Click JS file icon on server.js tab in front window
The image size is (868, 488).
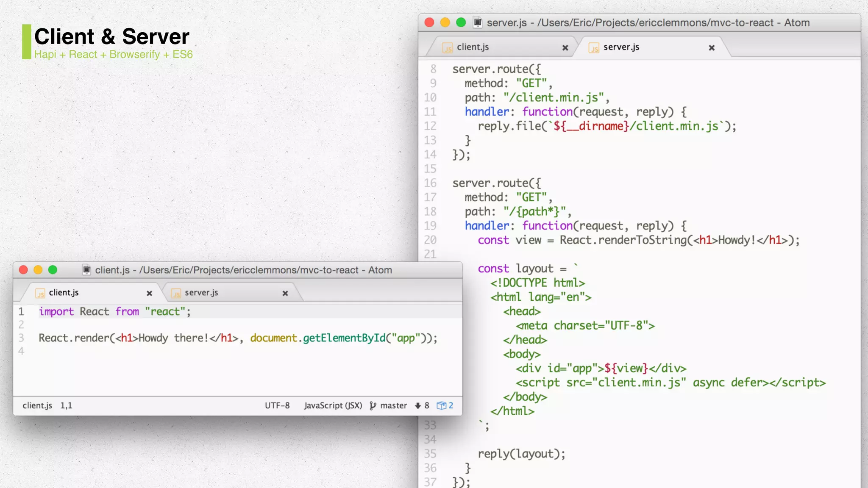pyautogui.click(x=176, y=293)
